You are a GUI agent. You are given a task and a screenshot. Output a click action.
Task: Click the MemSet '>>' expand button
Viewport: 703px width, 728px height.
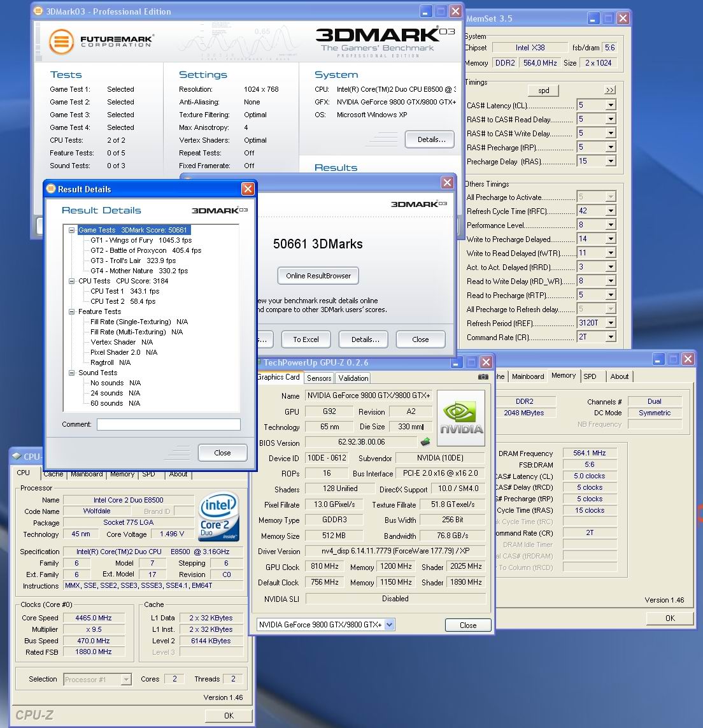click(610, 90)
